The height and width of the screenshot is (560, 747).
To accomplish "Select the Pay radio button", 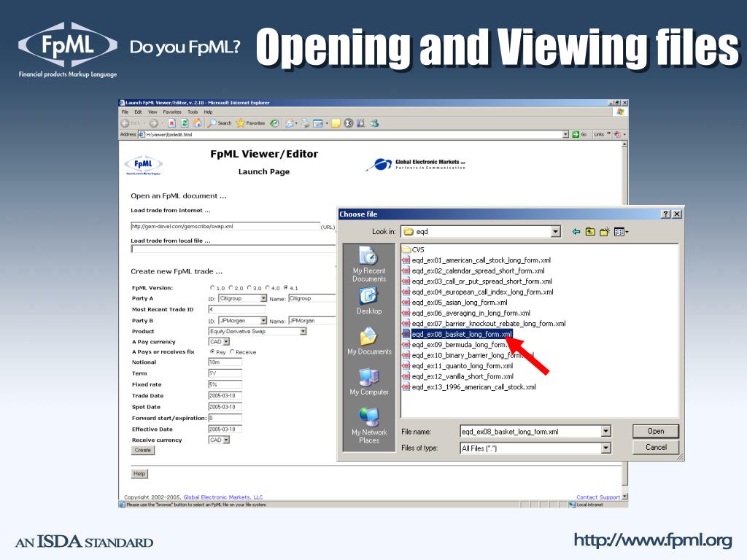I will pyautogui.click(x=212, y=351).
